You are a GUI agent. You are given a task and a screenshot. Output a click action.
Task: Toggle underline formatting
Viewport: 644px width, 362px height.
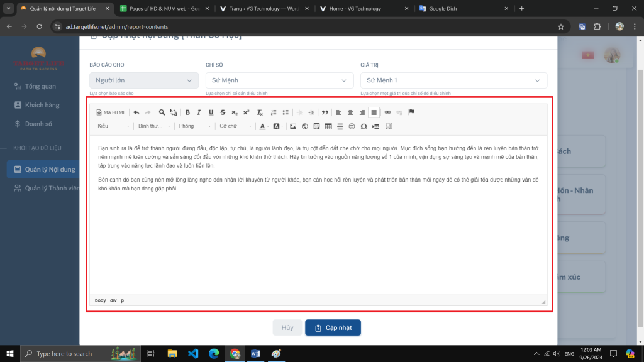click(211, 112)
